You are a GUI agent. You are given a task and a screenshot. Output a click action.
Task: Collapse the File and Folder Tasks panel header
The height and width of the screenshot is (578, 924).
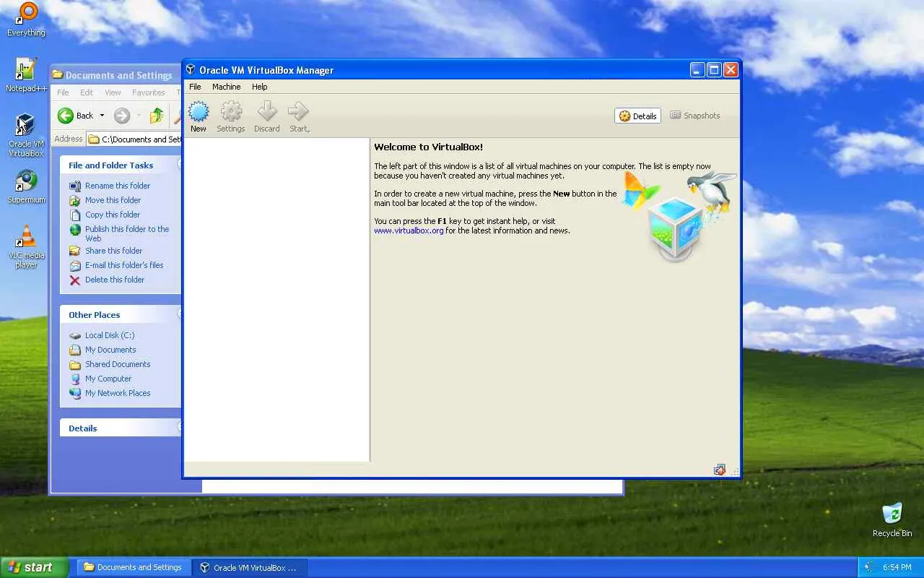coord(120,165)
